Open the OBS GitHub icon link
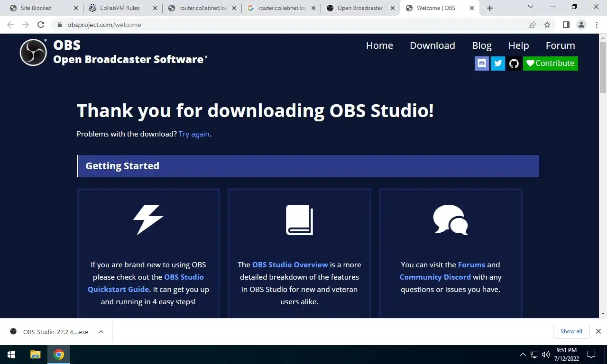 coord(514,63)
